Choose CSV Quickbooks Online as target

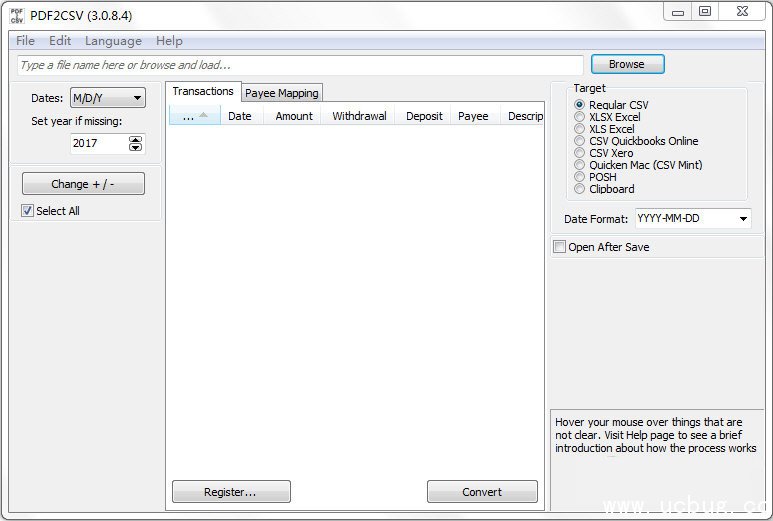[580, 141]
